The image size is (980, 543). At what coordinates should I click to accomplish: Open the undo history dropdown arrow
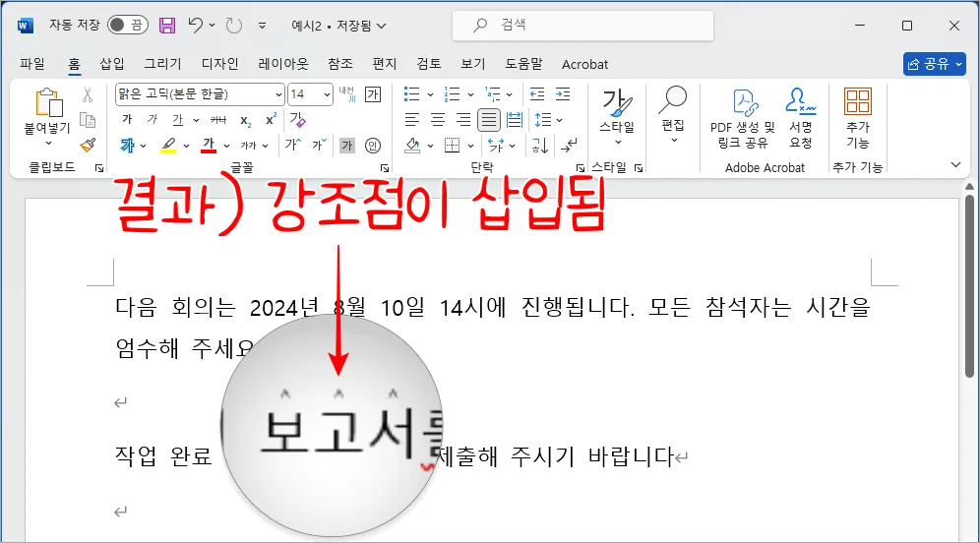tap(213, 25)
